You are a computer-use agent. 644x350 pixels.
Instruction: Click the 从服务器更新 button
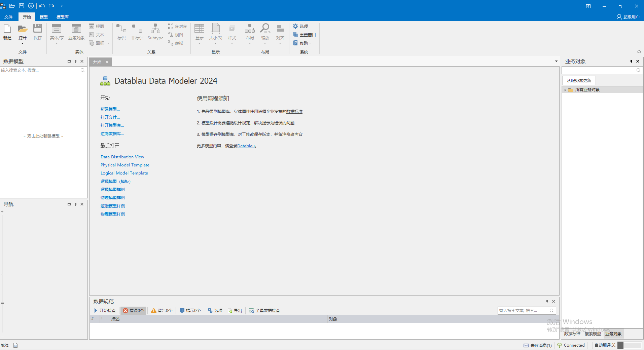coord(579,80)
